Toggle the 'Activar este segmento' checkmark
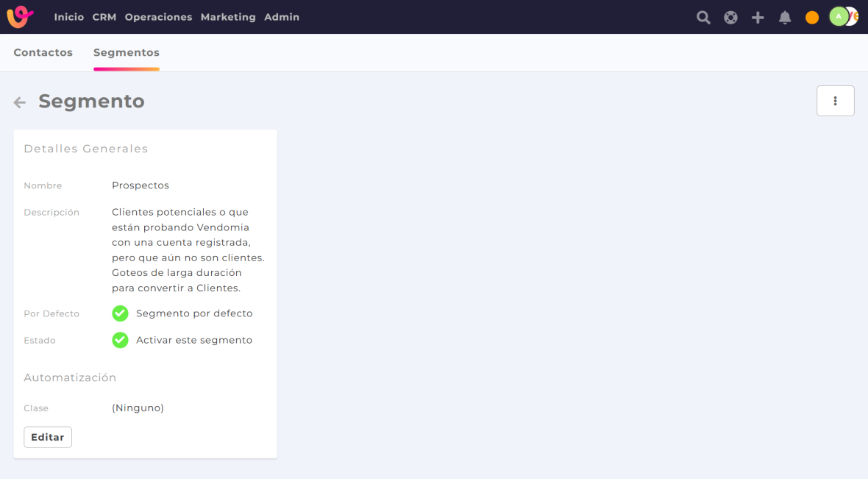868x479 pixels. click(x=120, y=340)
